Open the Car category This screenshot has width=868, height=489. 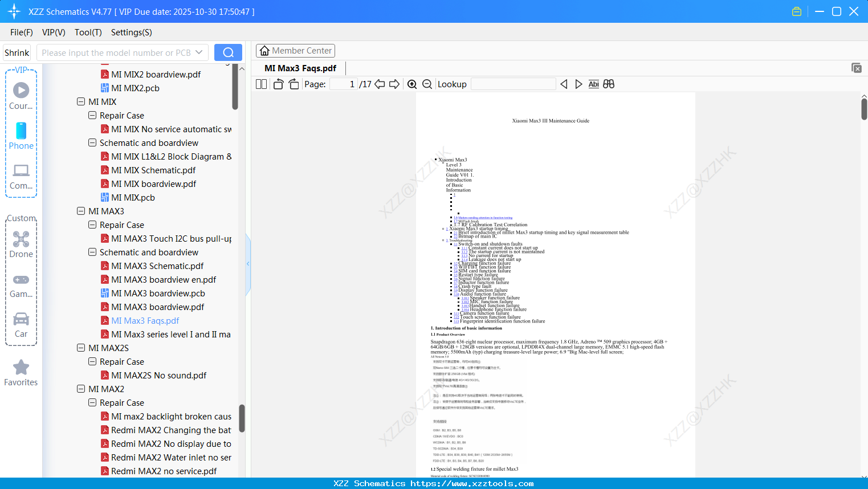tap(21, 324)
